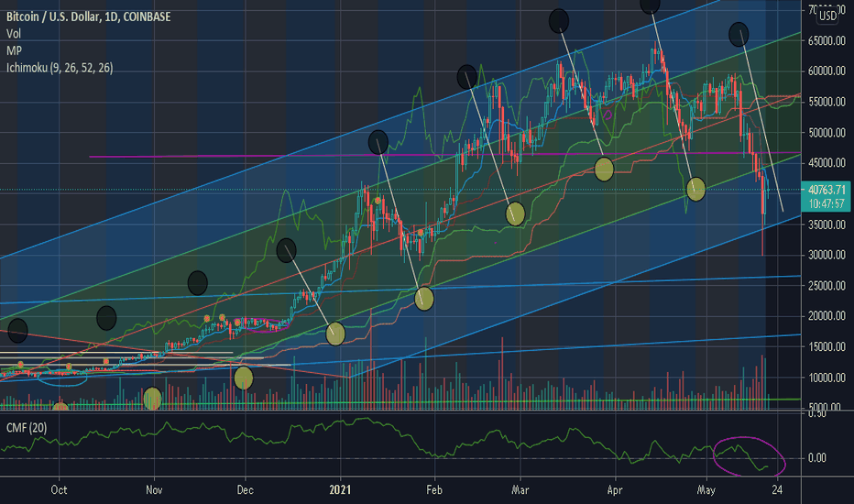Click the current price label 40763.71
Viewport: 854px width, 504px height.
[827, 191]
